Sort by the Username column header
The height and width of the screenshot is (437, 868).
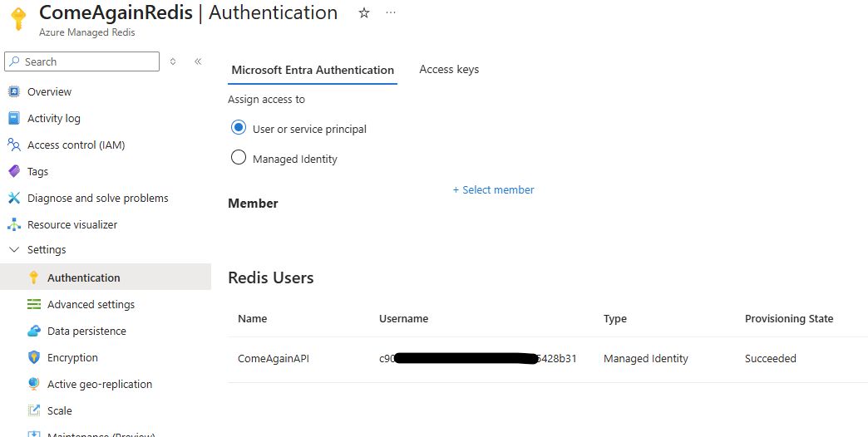tap(403, 319)
